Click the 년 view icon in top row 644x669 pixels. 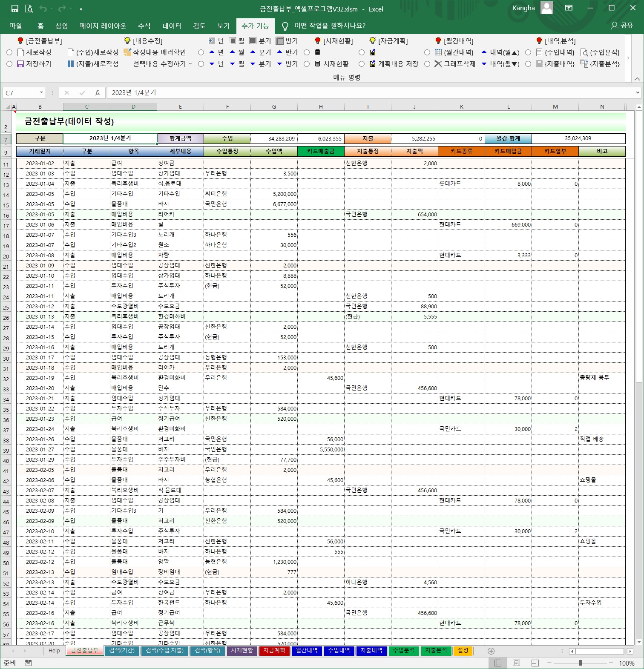[x=216, y=41]
